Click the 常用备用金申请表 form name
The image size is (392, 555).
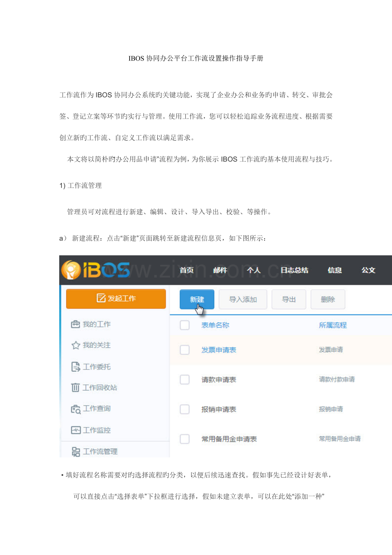229,439
